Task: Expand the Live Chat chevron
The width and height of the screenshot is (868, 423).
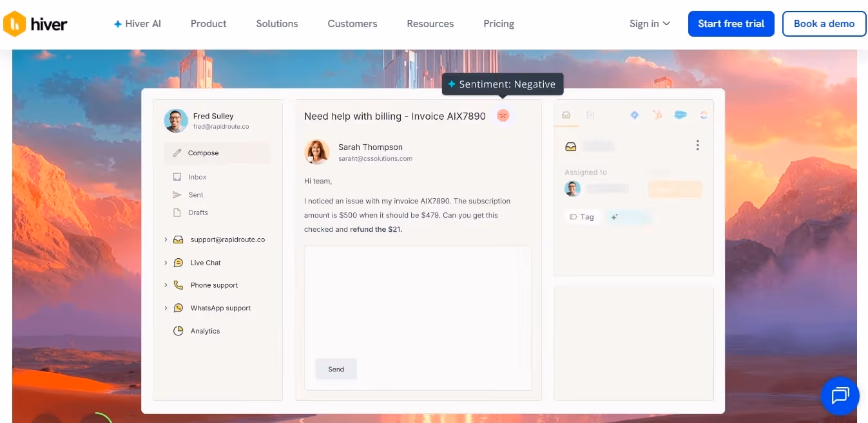Action: click(166, 263)
